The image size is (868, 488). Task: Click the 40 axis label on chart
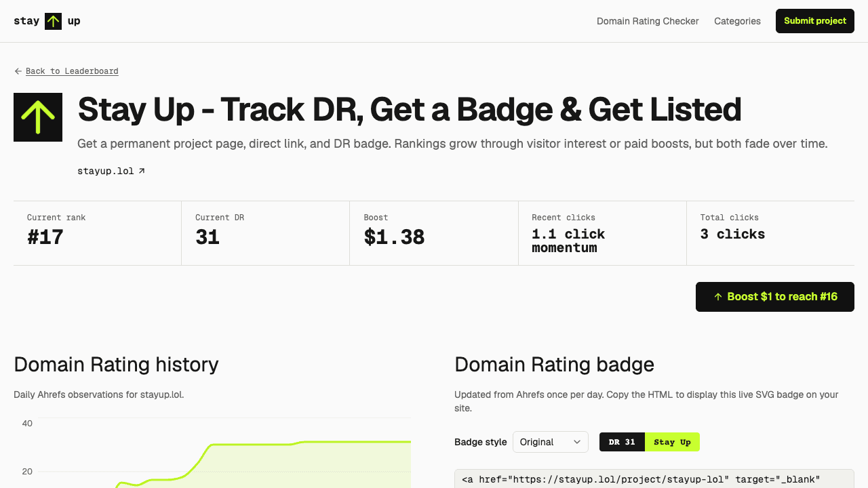tap(27, 424)
